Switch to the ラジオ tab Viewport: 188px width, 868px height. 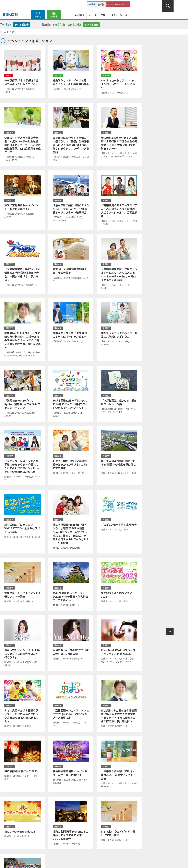(x=54, y=14)
